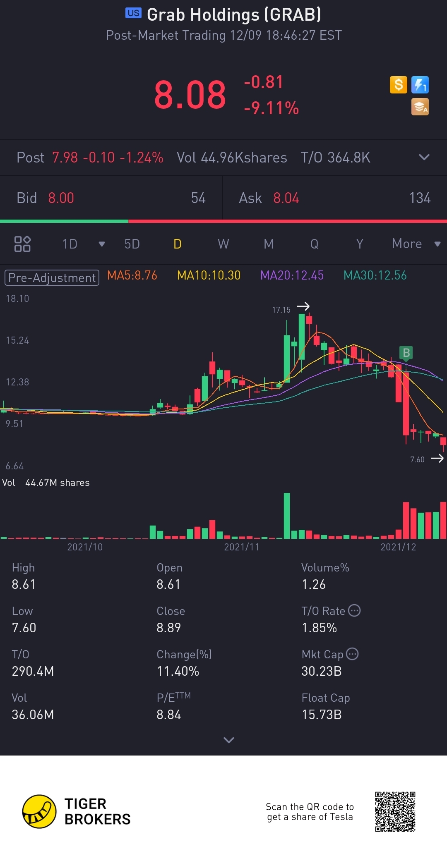
Task: Tap the bid/ask ratio bar
Action: coord(223,221)
